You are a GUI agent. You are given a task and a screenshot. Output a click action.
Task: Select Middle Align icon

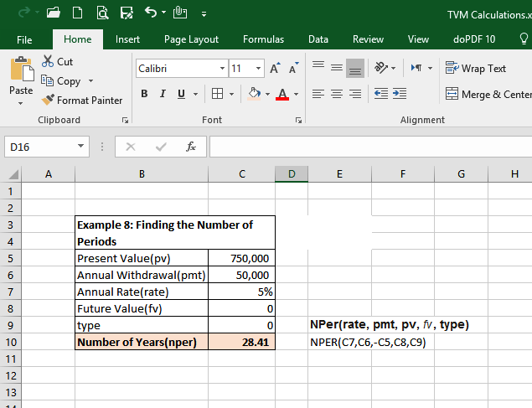[337, 68]
